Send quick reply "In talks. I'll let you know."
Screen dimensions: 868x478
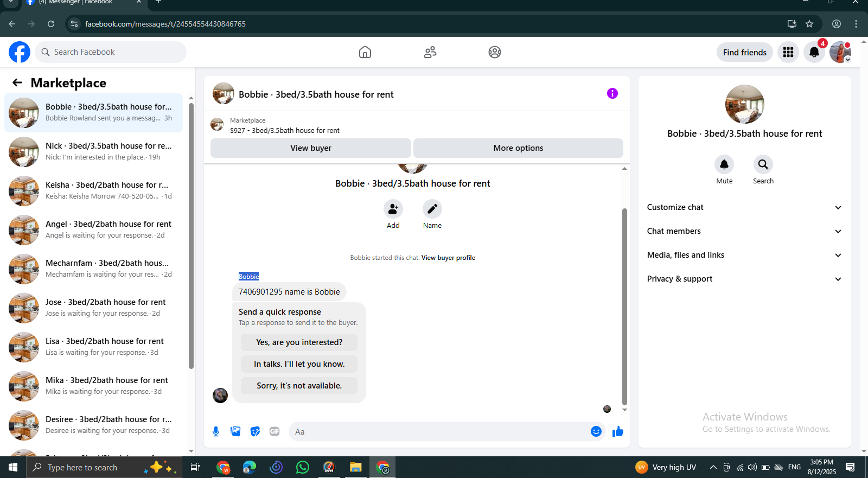tap(299, 364)
